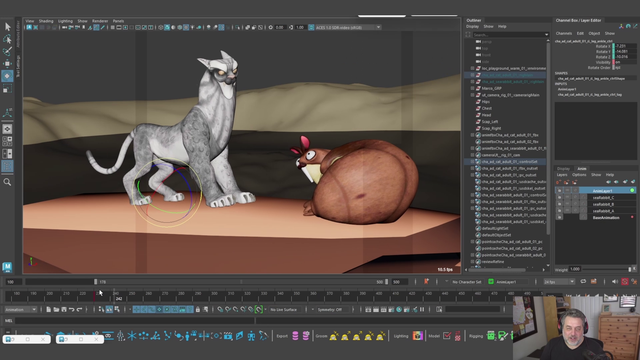Switch to the Display layer tab

563,169
